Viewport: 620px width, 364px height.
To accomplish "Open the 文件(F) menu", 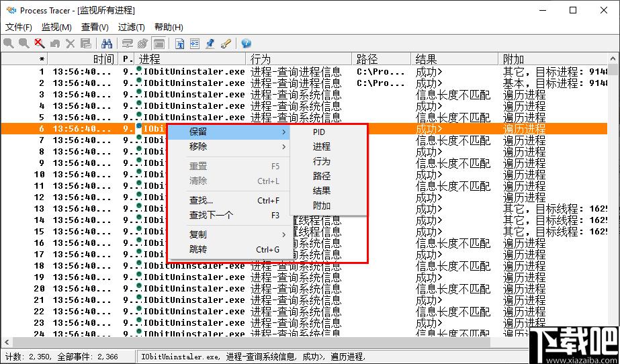I will pos(19,28).
